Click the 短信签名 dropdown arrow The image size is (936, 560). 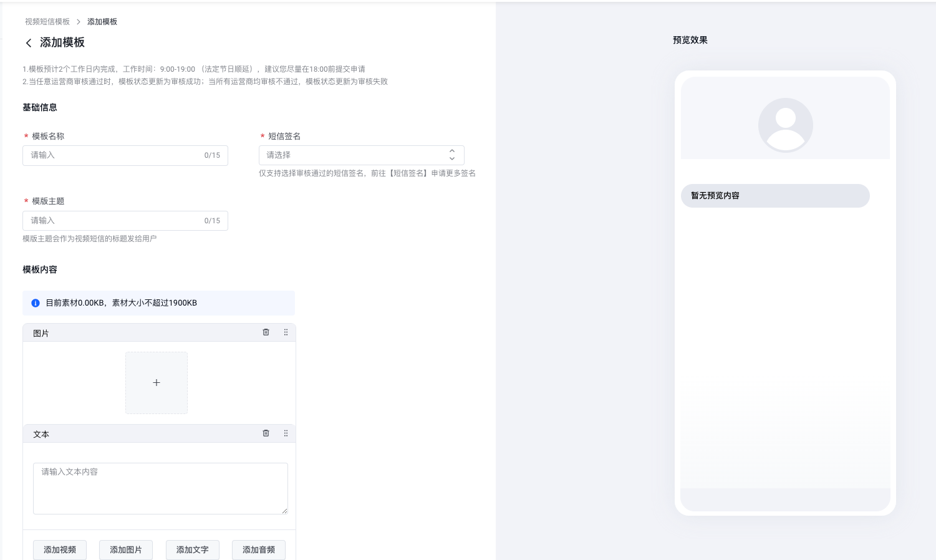click(452, 155)
